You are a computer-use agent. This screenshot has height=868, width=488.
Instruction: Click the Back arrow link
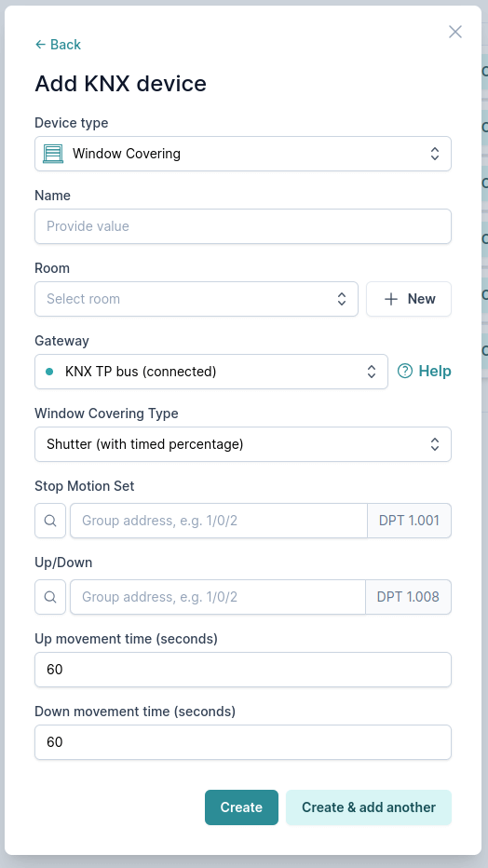[58, 45]
